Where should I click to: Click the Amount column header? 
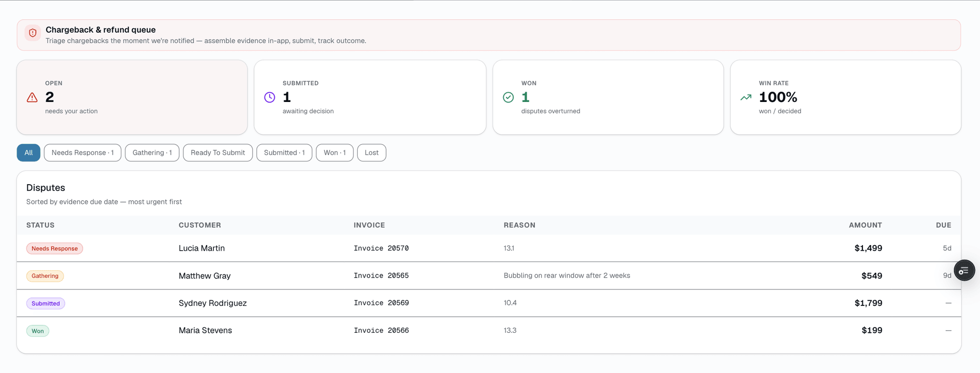click(x=865, y=225)
